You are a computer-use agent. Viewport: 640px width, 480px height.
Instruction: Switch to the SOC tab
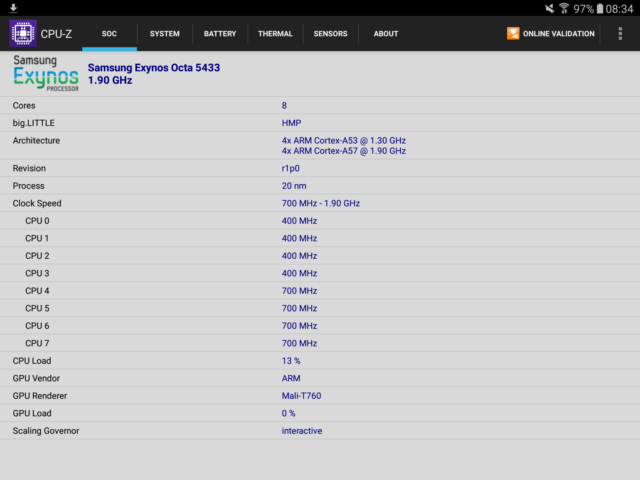click(109, 33)
